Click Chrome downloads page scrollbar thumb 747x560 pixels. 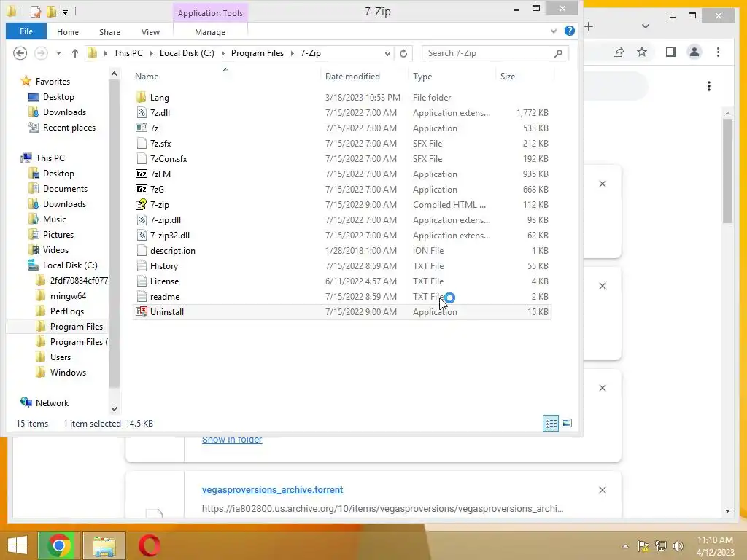pos(727,171)
